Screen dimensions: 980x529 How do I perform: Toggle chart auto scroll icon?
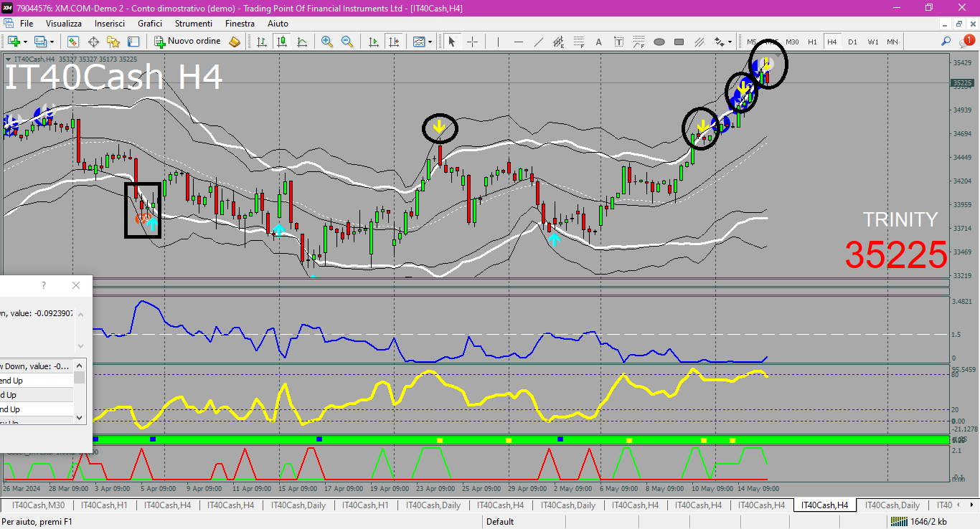pos(373,42)
